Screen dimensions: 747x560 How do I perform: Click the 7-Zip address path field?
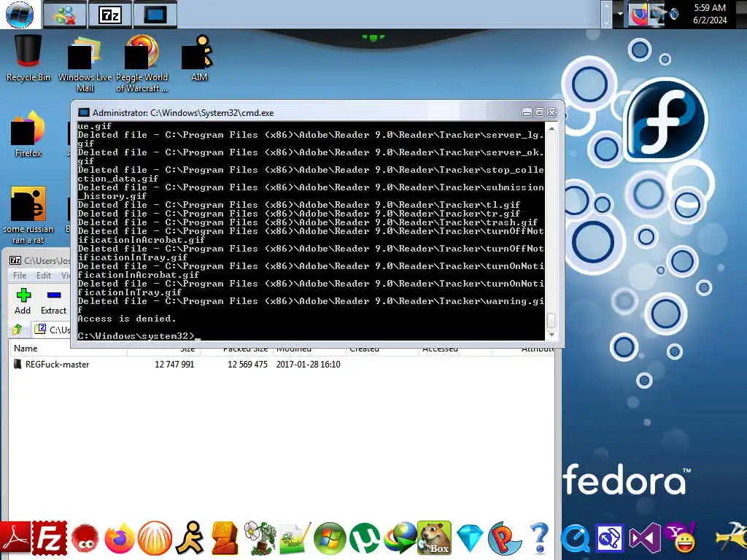tap(53, 330)
